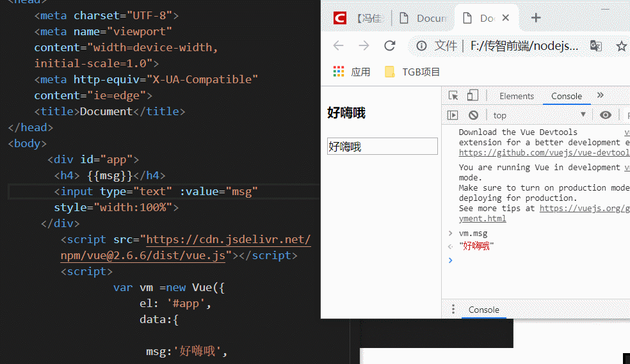Click the 应用 bookmarks label
The width and height of the screenshot is (630, 364).
coord(360,72)
